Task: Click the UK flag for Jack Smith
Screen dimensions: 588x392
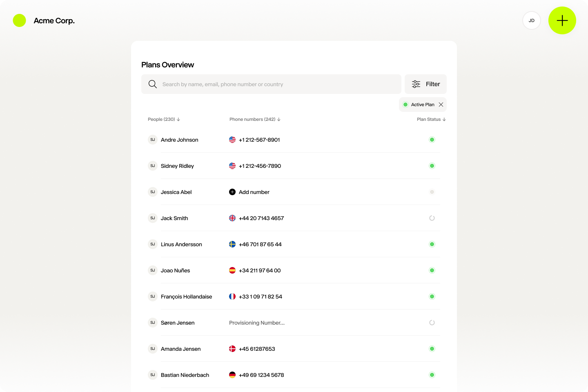Action: point(232,218)
